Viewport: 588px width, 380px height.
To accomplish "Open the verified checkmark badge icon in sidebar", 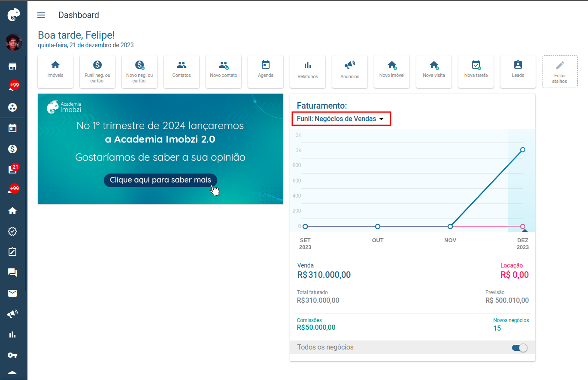I will (x=12, y=231).
